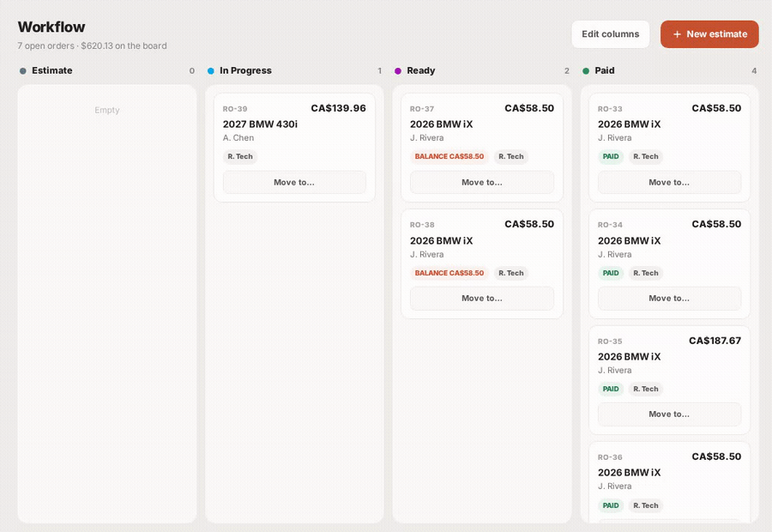Click the R. Tech tag on RO-37
772x532 pixels.
511,157
